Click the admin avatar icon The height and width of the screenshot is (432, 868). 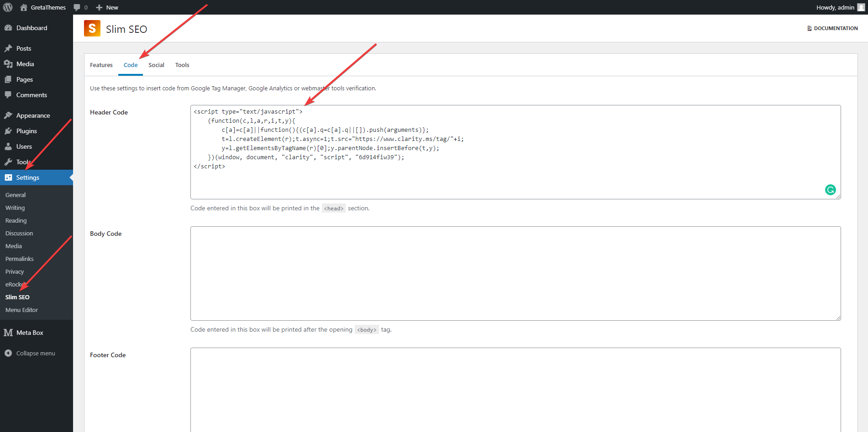861,7
